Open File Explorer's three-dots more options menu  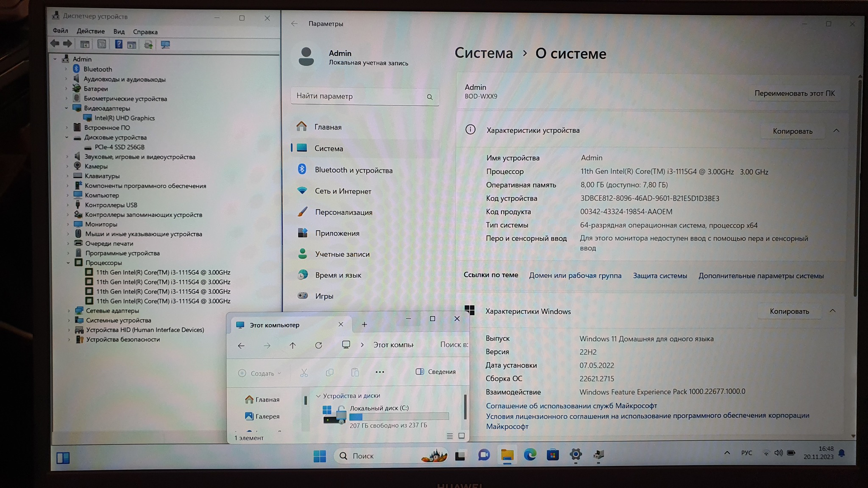(x=380, y=372)
